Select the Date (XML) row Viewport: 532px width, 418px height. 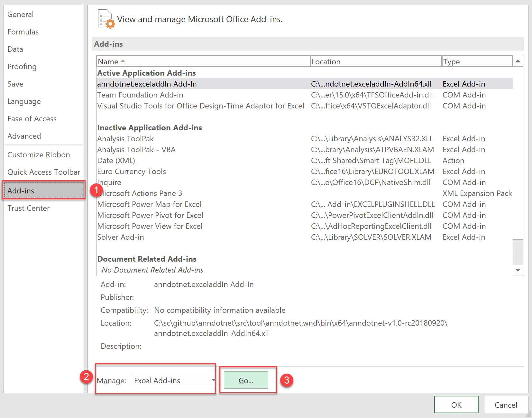(x=305, y=161)
